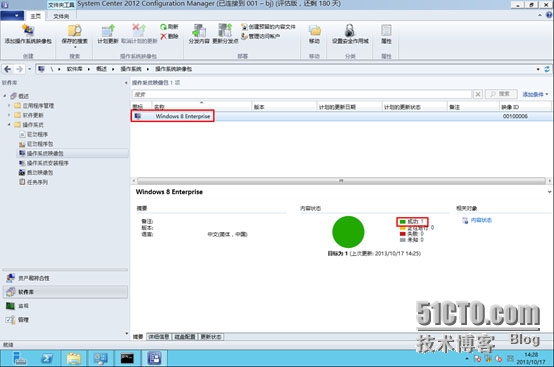Switch to the Disk Configuration (磁盘配置) tab
The width and height of the screenshot is (554, 367).
coord(185,337)
